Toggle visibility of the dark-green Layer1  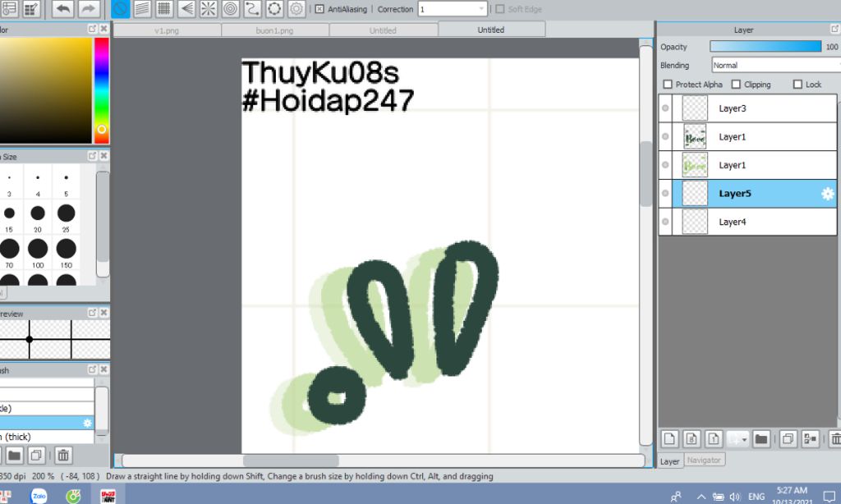coord(665,137)
